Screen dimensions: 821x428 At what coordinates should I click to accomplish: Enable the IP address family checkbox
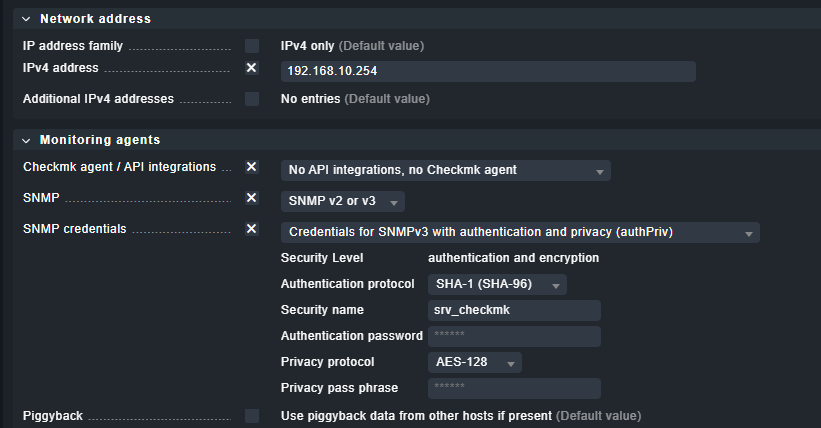252,46
